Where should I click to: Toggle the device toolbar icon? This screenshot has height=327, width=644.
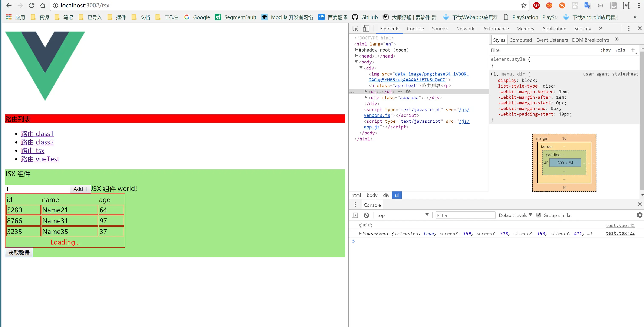[x=366, y=29]
